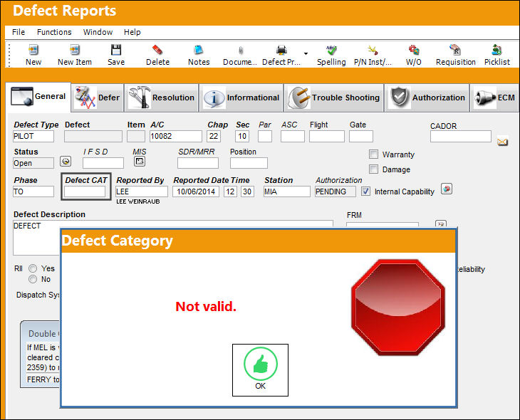Click the empty ASC field

[x=293, y=136]
